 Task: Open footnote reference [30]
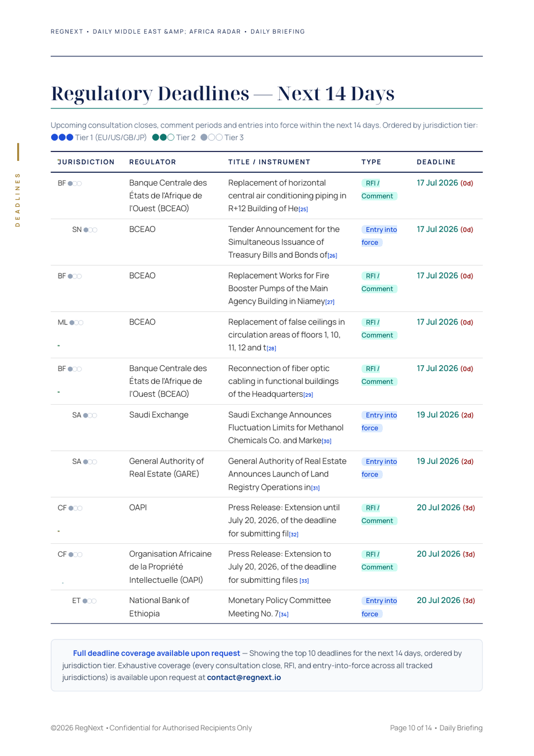[x=326, y=441]
